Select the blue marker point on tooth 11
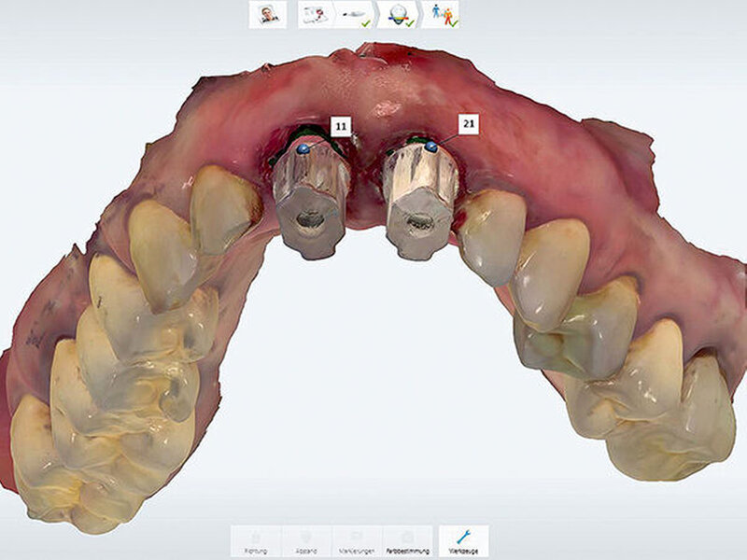 (303, 148)
